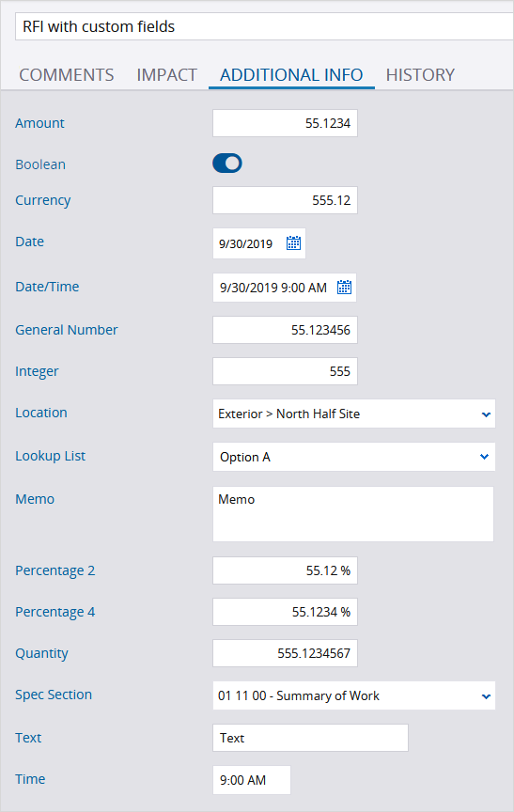Expand the Spec Section dropdown
The image size is (514, 812).
486,696
